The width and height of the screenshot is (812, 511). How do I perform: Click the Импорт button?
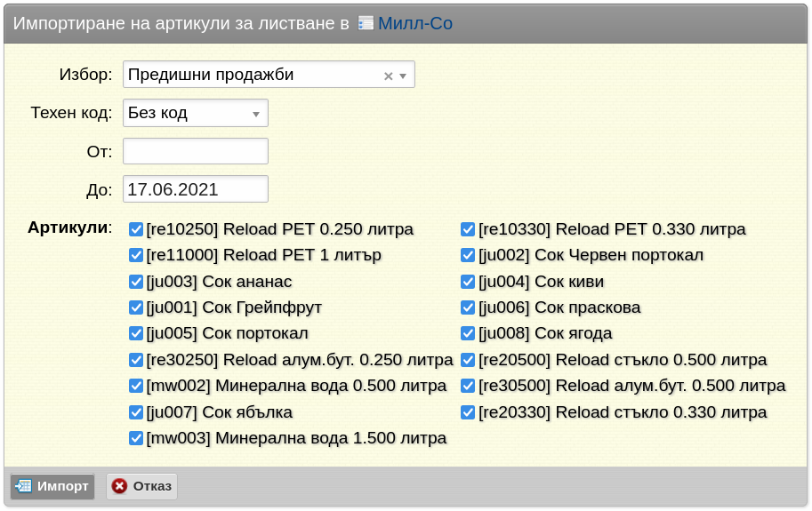point(52,486)
